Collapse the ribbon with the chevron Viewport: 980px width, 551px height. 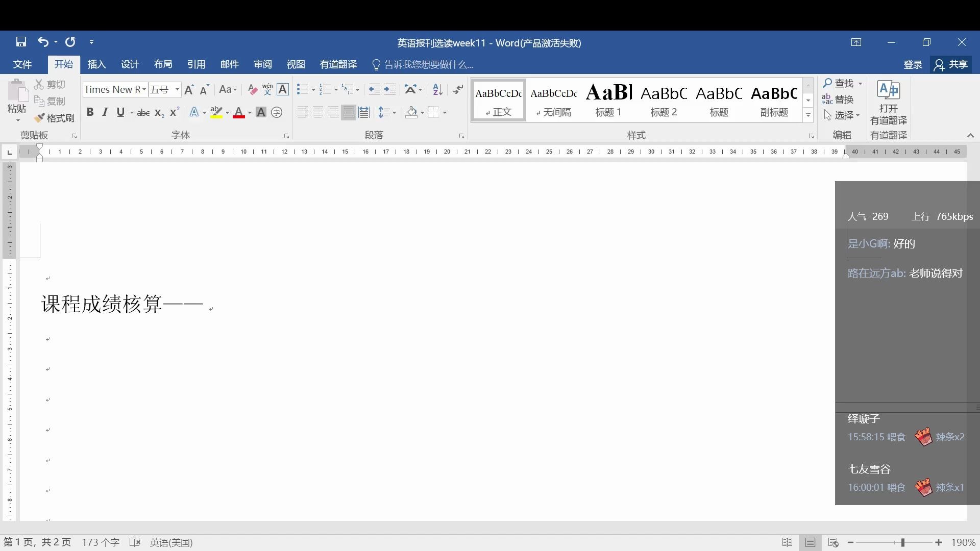point(970,136)
